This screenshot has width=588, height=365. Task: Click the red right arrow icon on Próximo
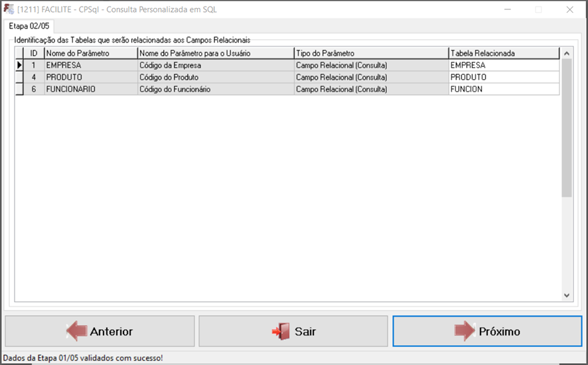point(465,331)
